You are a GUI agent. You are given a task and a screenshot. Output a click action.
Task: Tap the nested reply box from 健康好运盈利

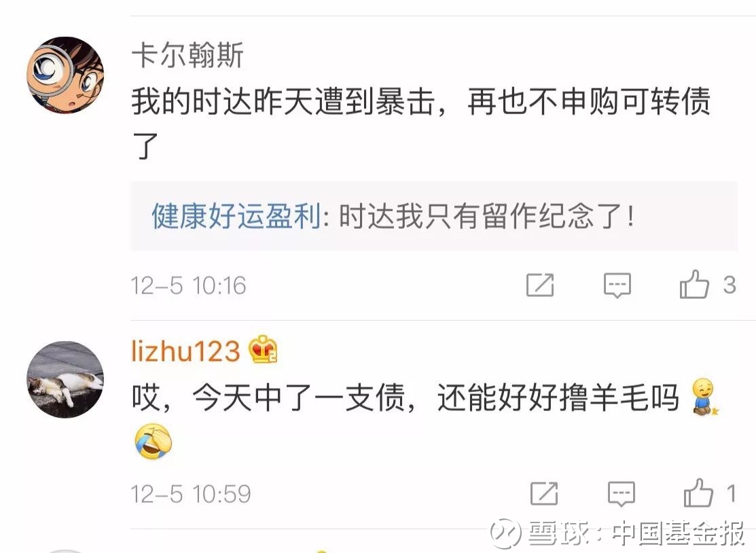point(434,216)
